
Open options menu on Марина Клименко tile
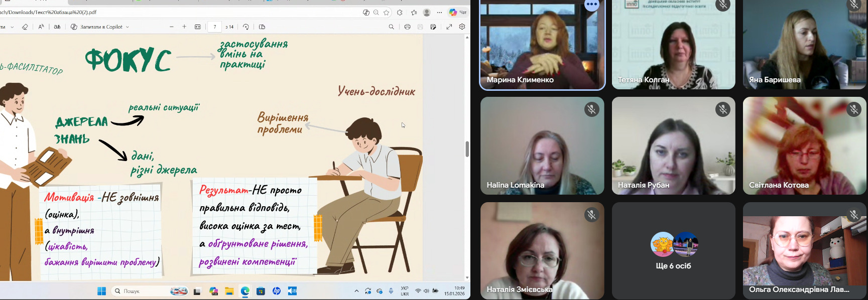coord(592,5)
